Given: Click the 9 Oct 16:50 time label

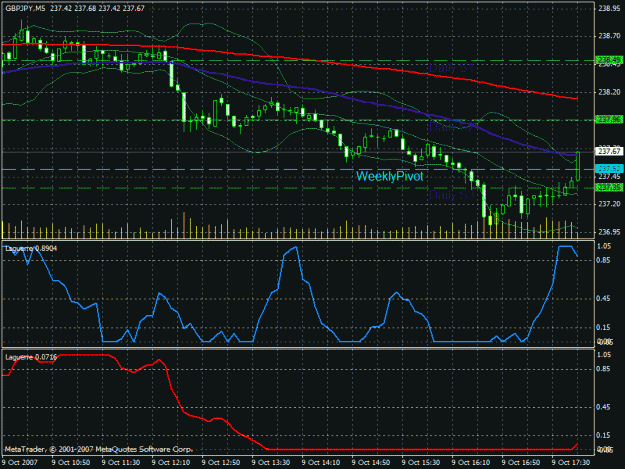Looking at the screenshot, I should 521,463.
